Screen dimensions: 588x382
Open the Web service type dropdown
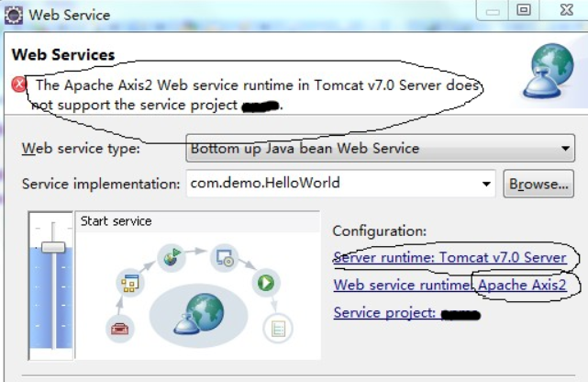(x=381, y=148)
